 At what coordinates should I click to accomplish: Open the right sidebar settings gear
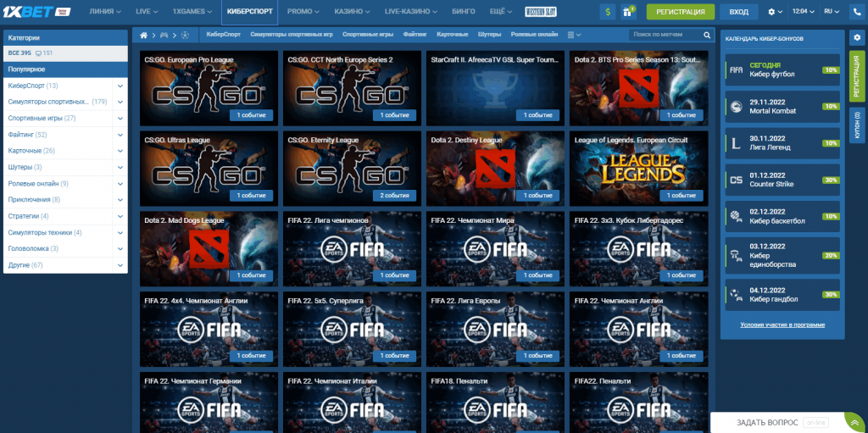pos(859,39)
